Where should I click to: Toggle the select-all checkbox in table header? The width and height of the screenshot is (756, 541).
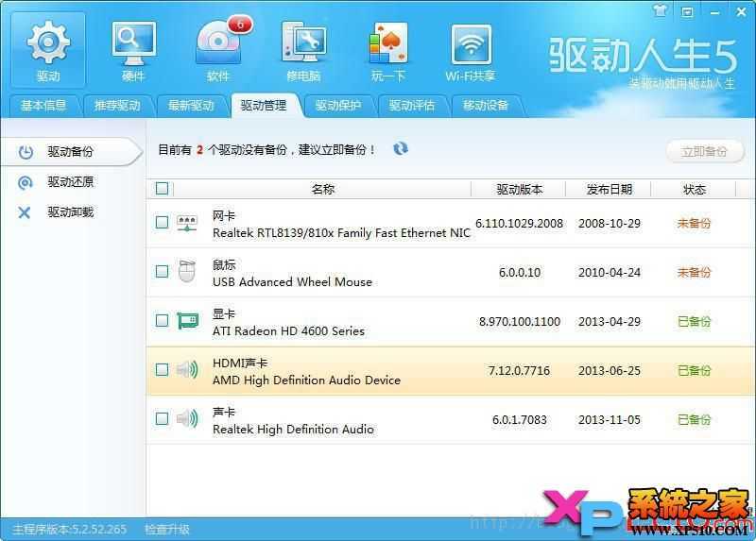[x=162, y=189]
